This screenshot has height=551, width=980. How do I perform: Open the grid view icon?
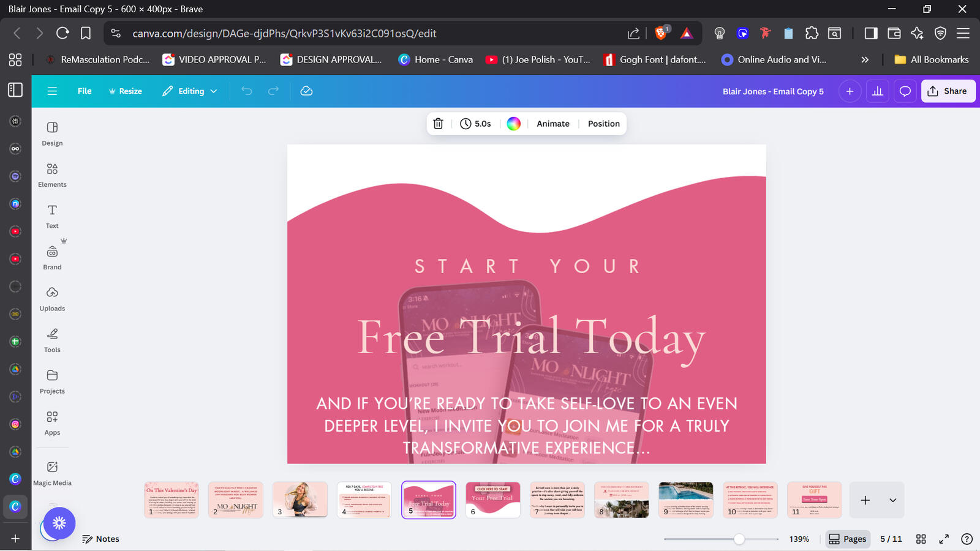coord(921,539)
